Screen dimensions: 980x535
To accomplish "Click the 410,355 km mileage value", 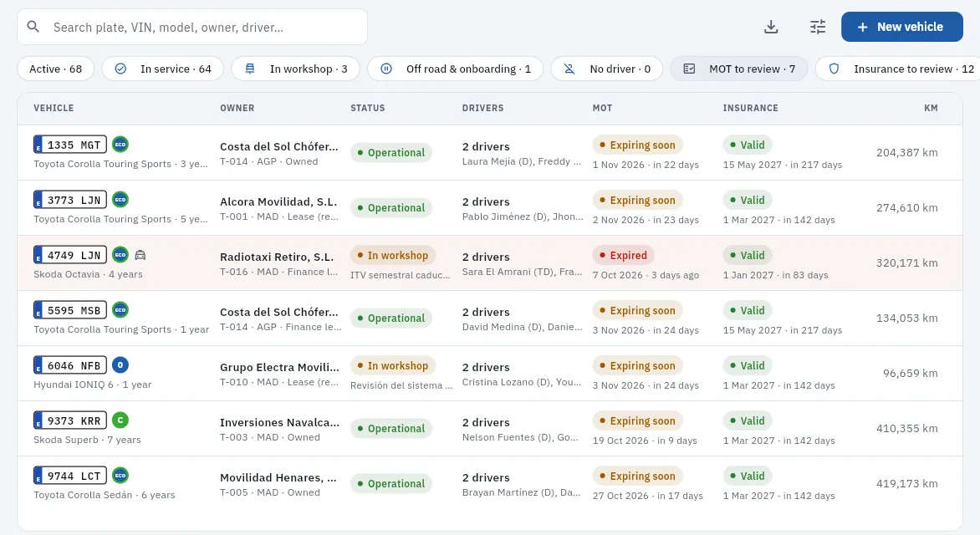I will point(907,428).
